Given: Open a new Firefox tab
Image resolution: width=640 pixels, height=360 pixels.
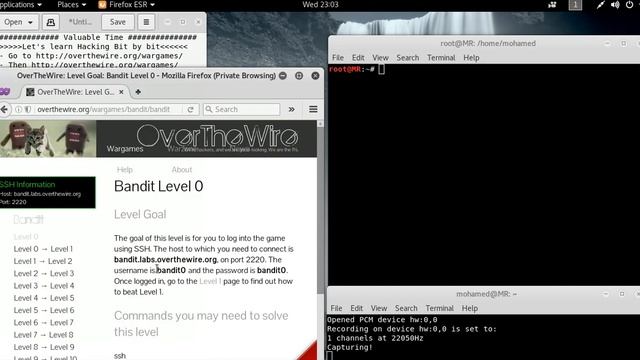Looking at the screenshot, I should click(138, 92).
